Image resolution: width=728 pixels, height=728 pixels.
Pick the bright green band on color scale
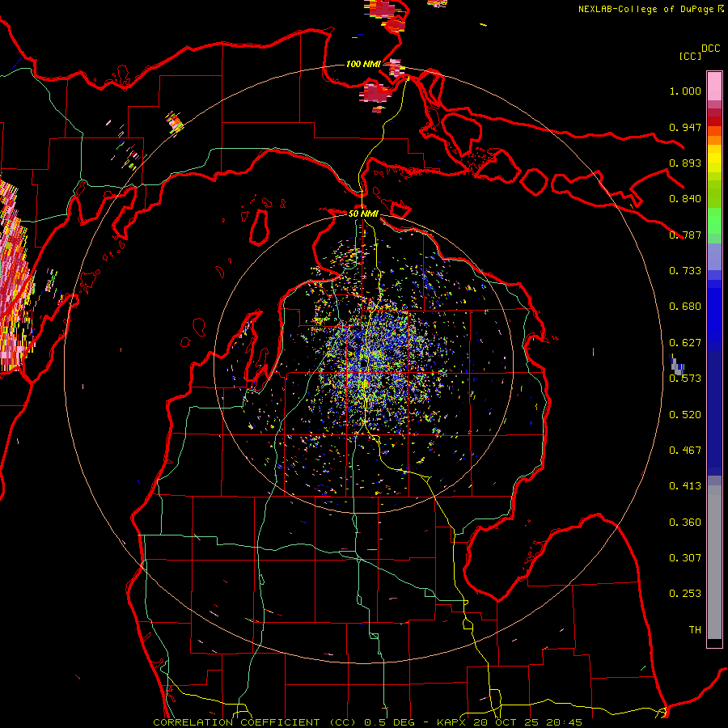(714, 221)
